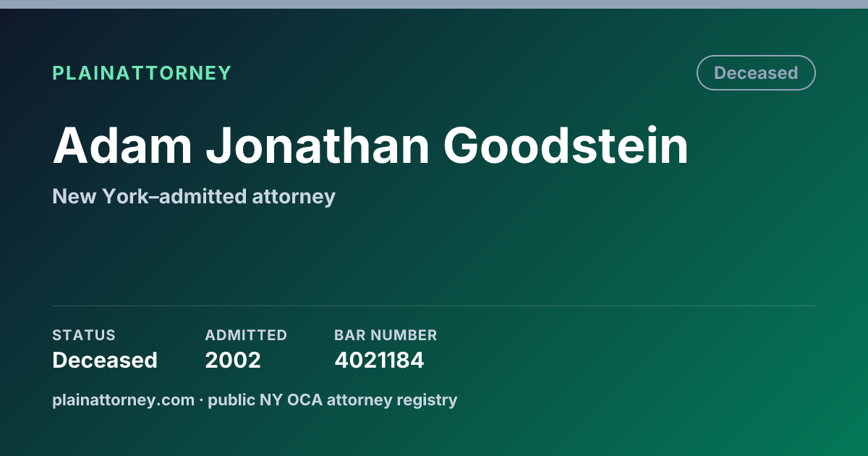The height and width of the screenshot is (456, 868).
Task: Click the gray top border strip
Action: point(434,4)
